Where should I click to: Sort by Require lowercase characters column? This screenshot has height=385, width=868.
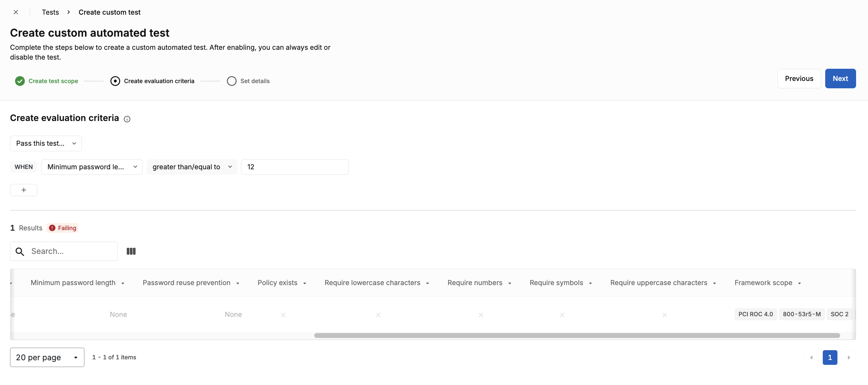377,283
